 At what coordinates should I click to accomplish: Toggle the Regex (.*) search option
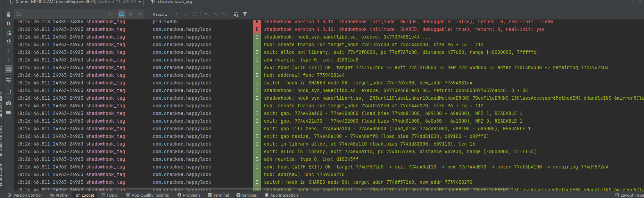click(x=140, y=14)
